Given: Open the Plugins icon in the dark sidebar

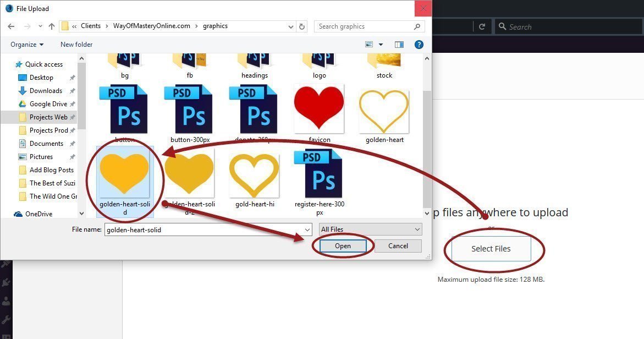Looking at the screenshot, I should [x=5, y=281].
